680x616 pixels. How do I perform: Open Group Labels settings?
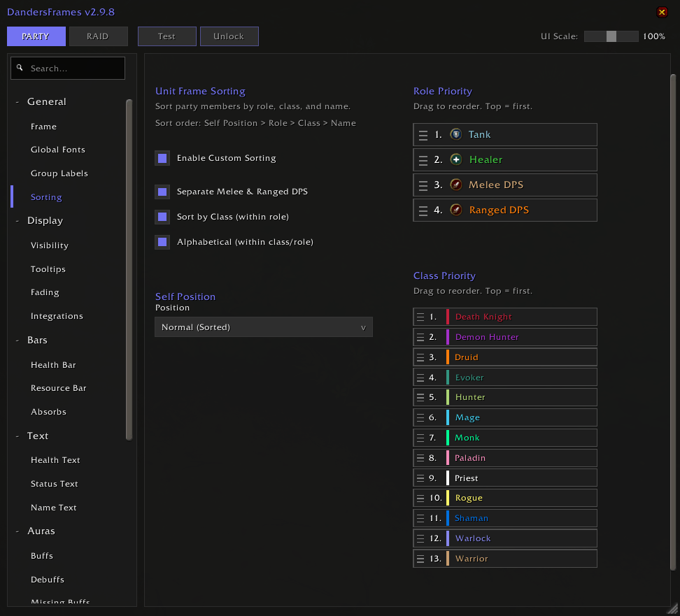point(59,173)
